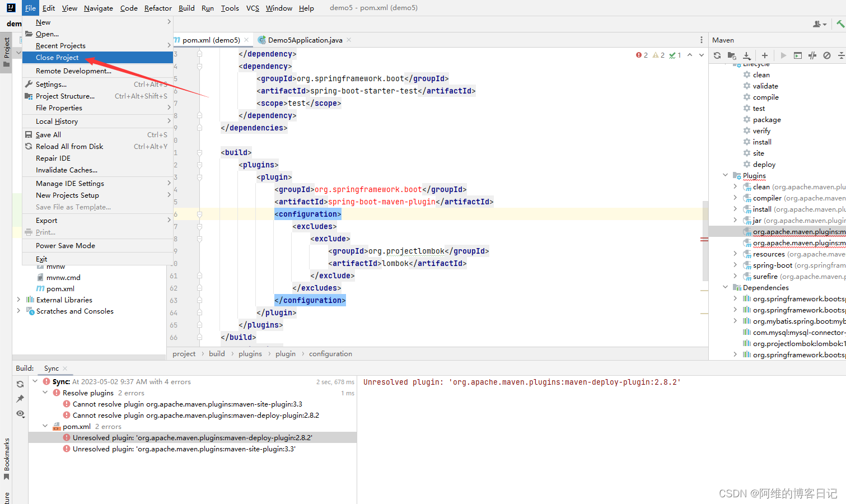Viewport: 846px width, 504px height.
Task: Collapse the Plugins node in Maven panel
Action: (726, 175)
